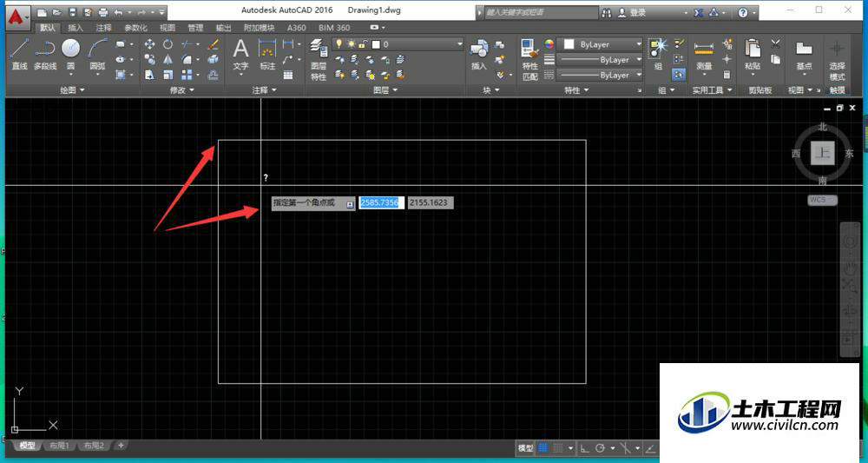Click the Stretch tool icon
Viewport: 868px width, 463px height.
[x=149, y=74]
